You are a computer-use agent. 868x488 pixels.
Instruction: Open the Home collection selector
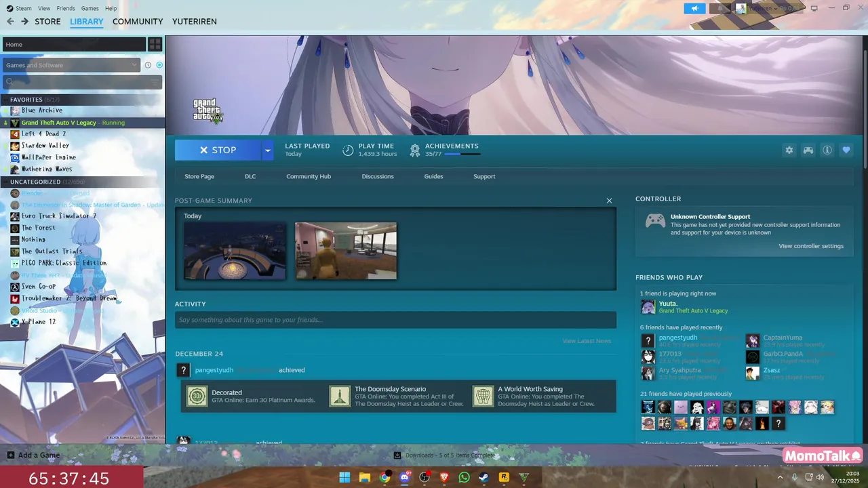pos(74,45)
